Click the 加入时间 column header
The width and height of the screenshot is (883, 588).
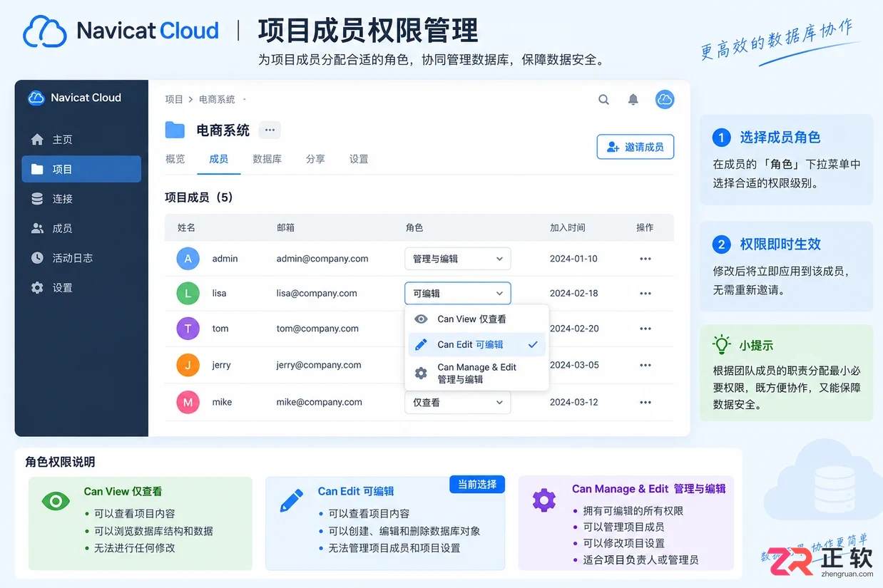click(x=568, y=227)
